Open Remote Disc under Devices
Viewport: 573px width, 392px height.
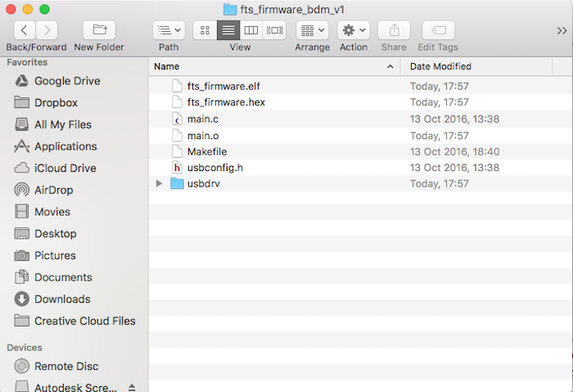coord(66,366)
